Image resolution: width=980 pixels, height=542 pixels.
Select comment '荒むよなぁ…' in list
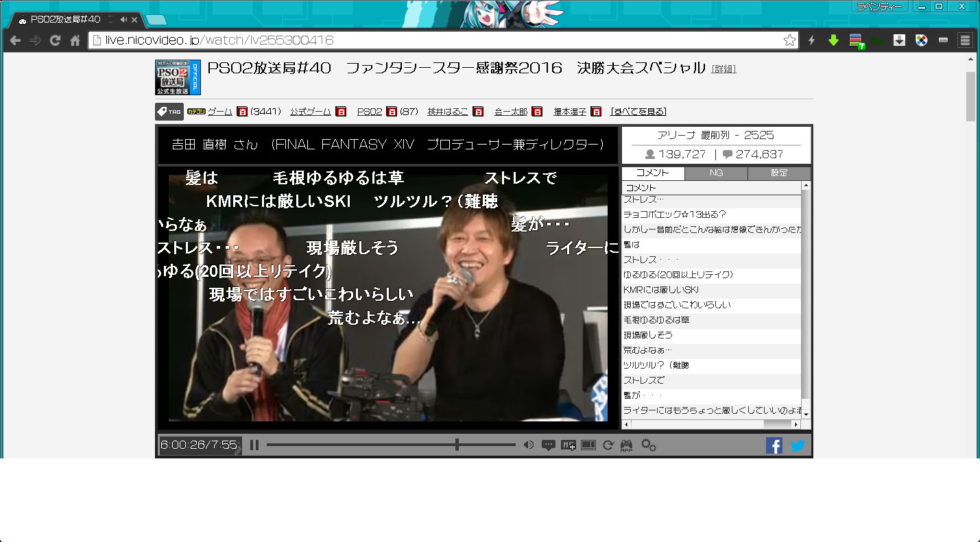pyautogui.click(x=711, y=350)
